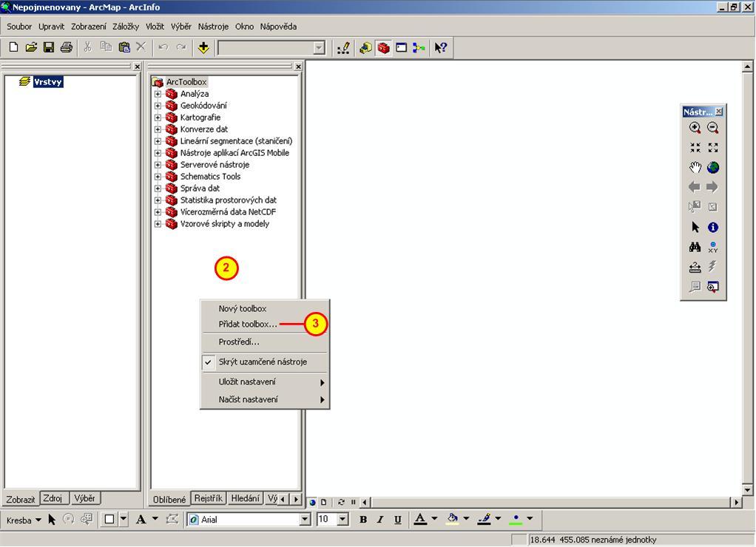Viewport: 756px width, 547px height.
Task: Select the Pan hand tool
Action: 695,167
